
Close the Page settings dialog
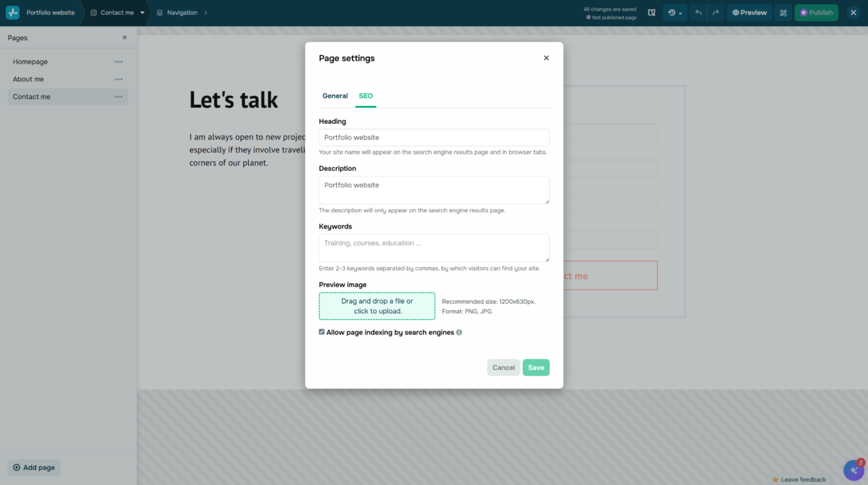pyautogui.click(x=546, y=58)
